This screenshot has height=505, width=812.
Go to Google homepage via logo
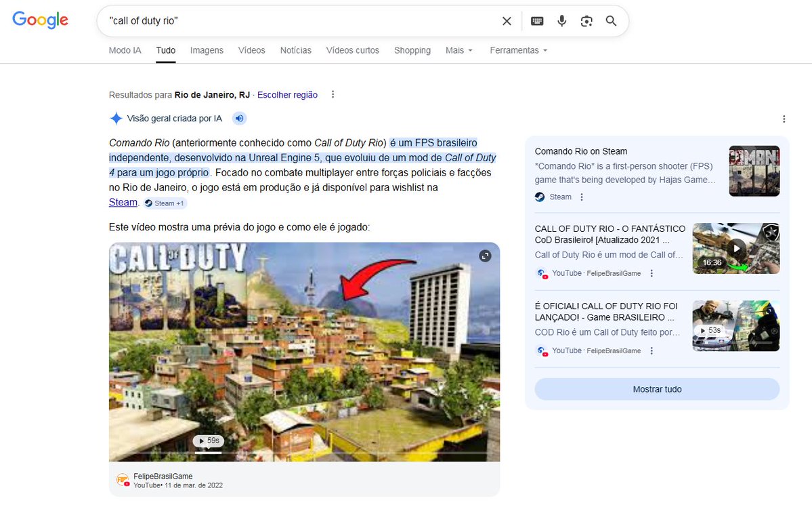[x=40, y=20]
